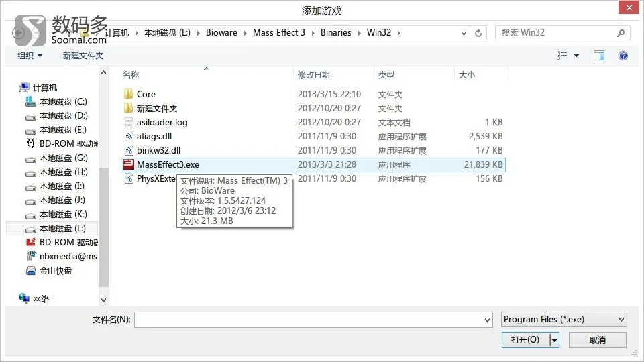The height and width of the screenshot is (362, 644).
Task: Open the view options dropdown arrow
Action: (x=576, y=56)
